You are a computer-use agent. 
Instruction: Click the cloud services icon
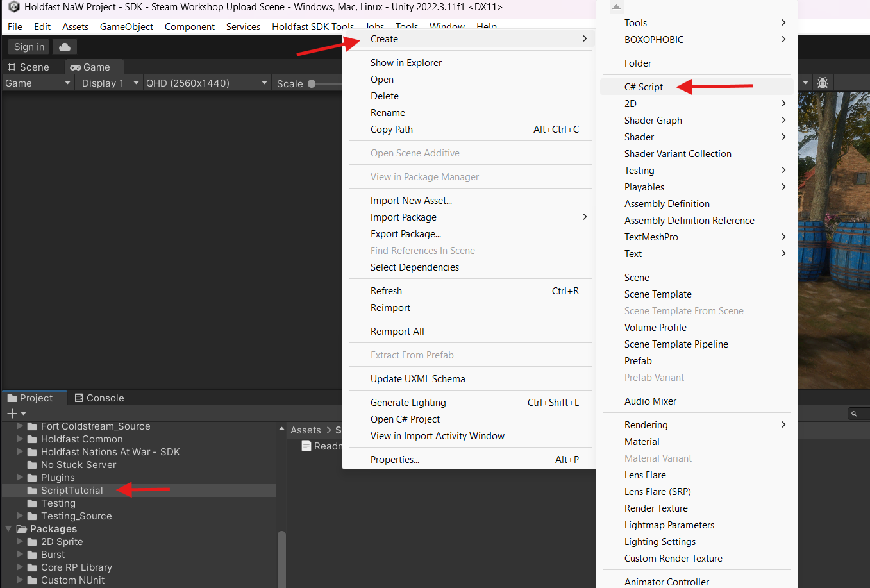coord(65,47)
